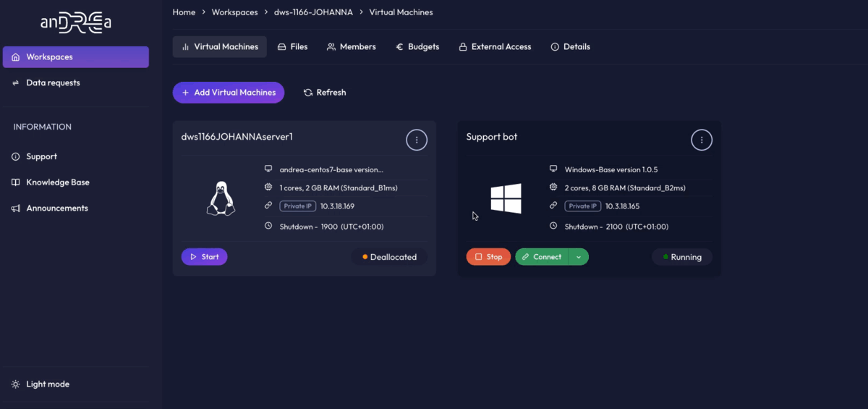Screen dimensions: 868x409
Task: Click the Deallocated status badge
Action: [389, 257]
